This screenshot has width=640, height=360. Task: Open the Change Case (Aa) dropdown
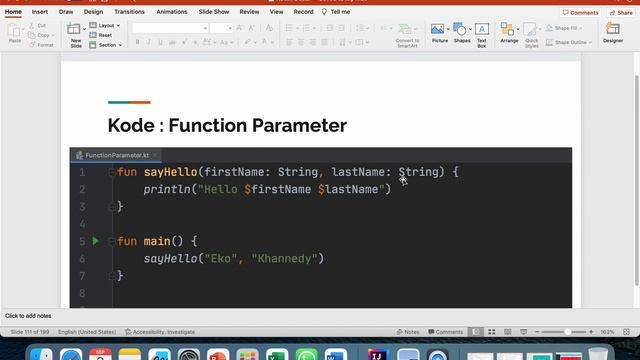(x=226, y=42)
